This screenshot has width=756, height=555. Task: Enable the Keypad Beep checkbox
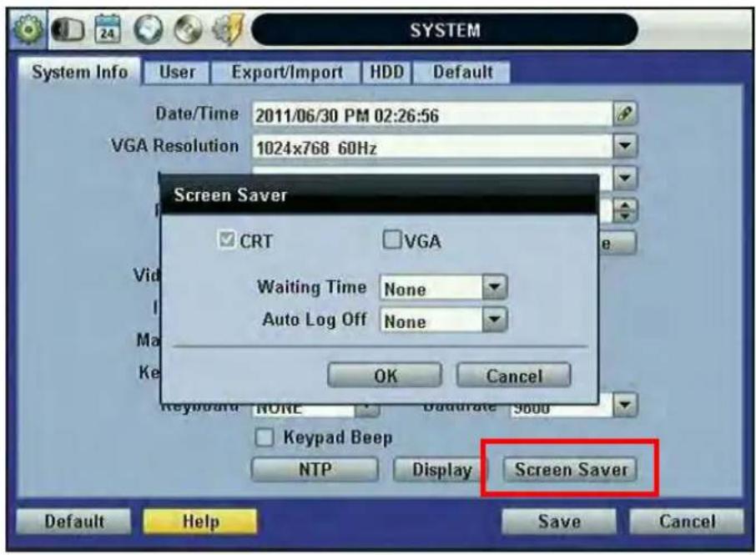[x=265, y=437]
